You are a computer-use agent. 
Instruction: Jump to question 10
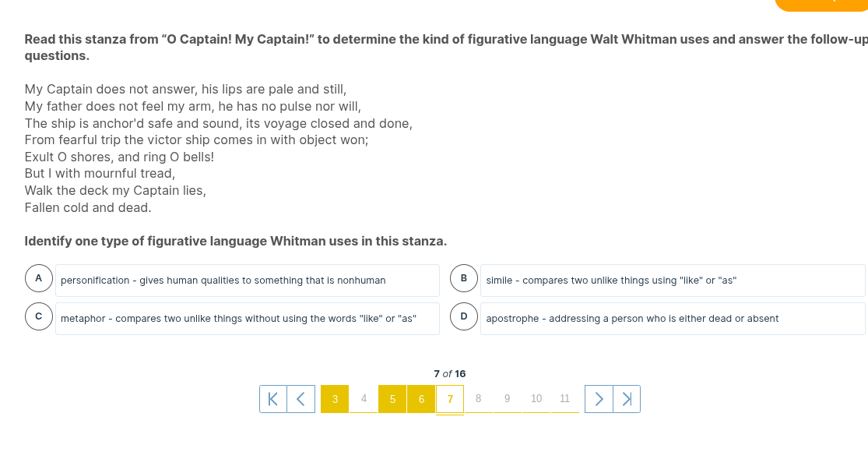pos(536,399)
